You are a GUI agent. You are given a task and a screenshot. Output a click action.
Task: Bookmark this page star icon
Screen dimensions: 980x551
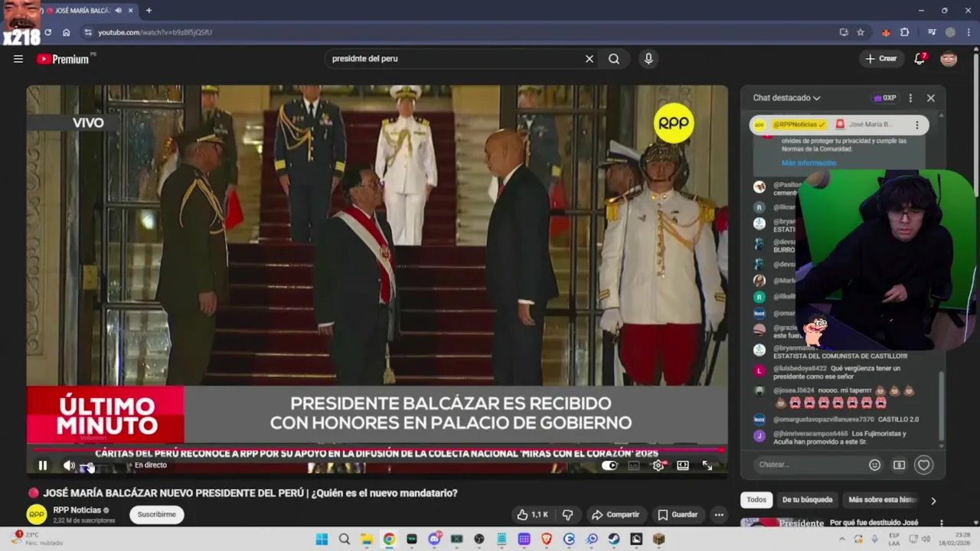click(x=861, y=32)
